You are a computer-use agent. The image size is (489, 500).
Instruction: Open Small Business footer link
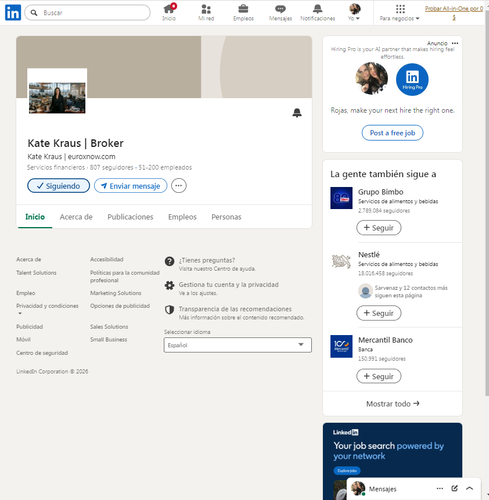coord(109,340)
